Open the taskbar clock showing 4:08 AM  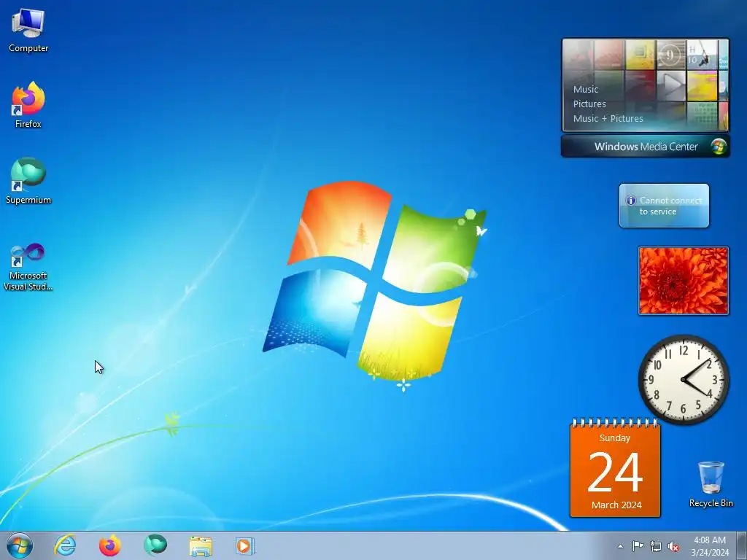coord(710,546)
